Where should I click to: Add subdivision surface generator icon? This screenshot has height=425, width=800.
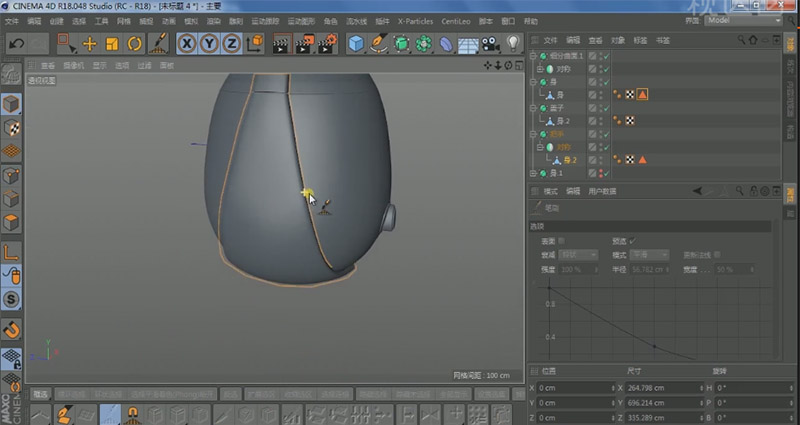pos(401,44)
